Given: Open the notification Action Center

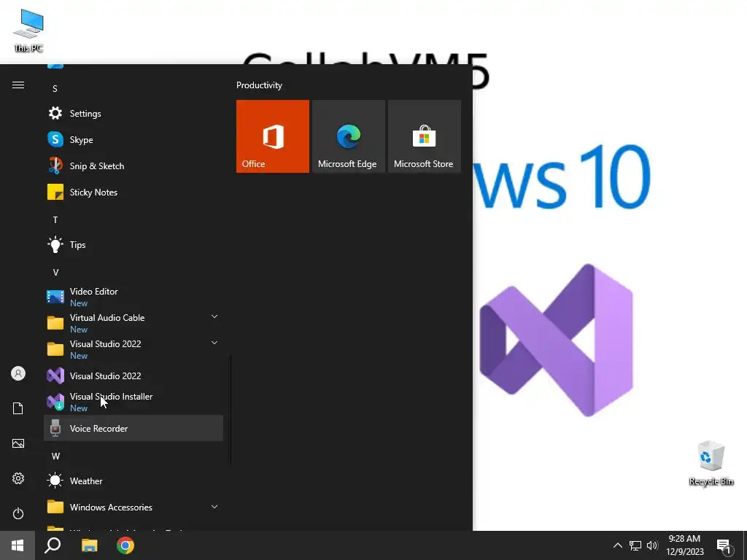Looking at the screenshot, I should (x=724, y=546).
